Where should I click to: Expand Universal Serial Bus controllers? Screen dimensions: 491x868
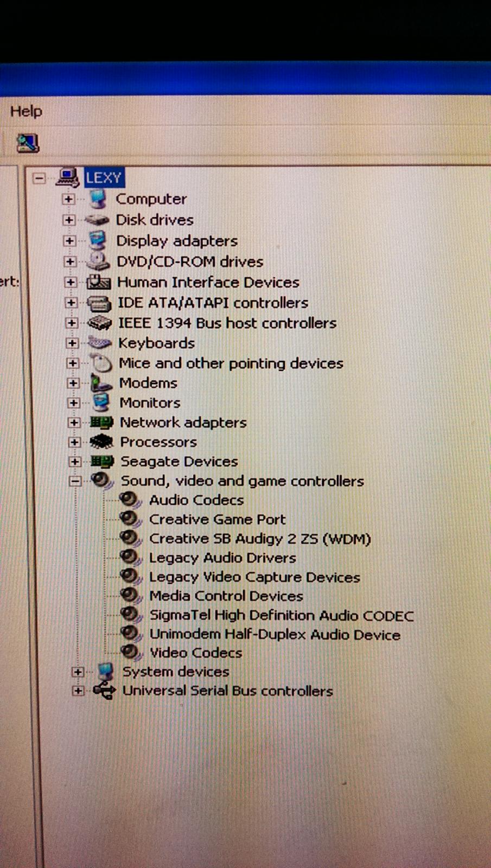[78, 691]
